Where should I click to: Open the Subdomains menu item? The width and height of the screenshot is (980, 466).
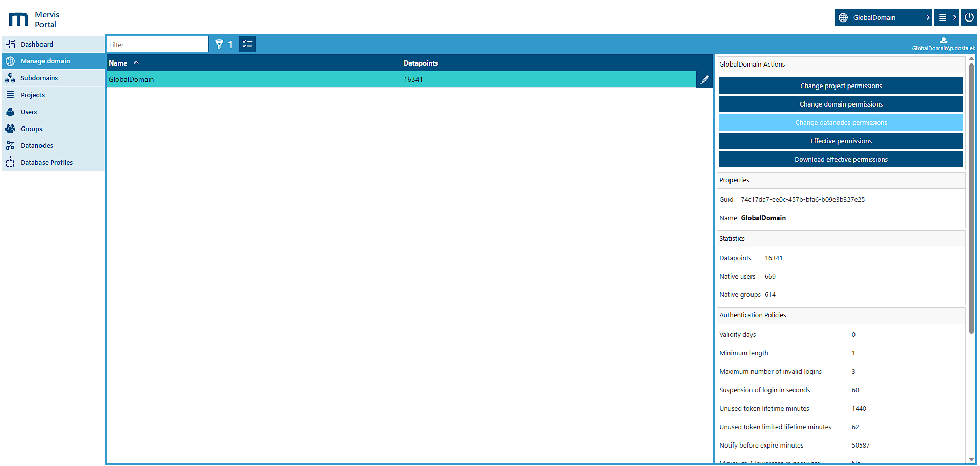pos(53,78)
